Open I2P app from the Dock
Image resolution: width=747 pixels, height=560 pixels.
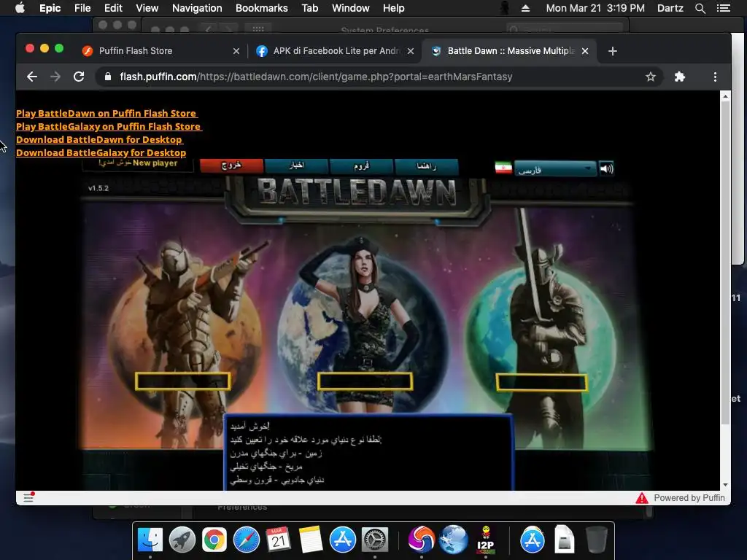(485, 540)
